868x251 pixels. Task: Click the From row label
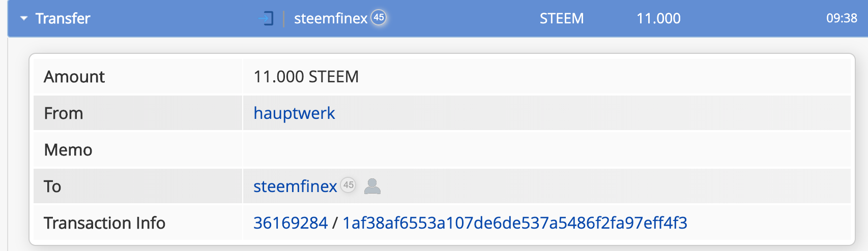click(64, 113)
